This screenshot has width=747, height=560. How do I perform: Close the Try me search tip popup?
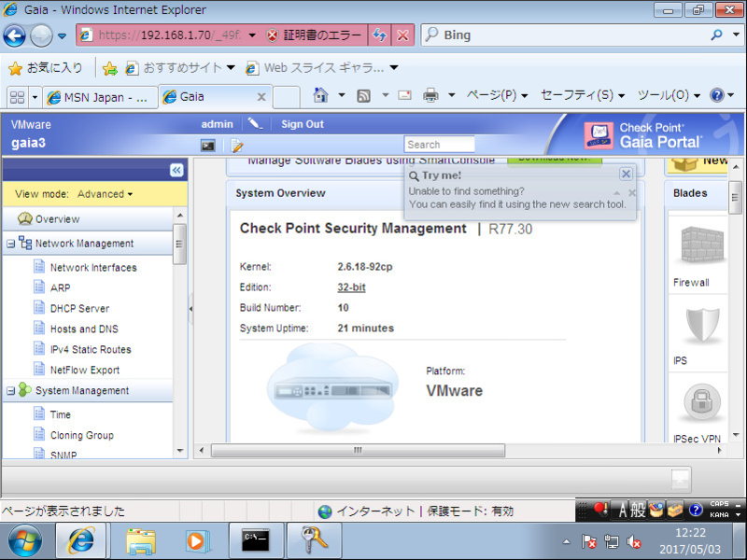tap(626, 174)
